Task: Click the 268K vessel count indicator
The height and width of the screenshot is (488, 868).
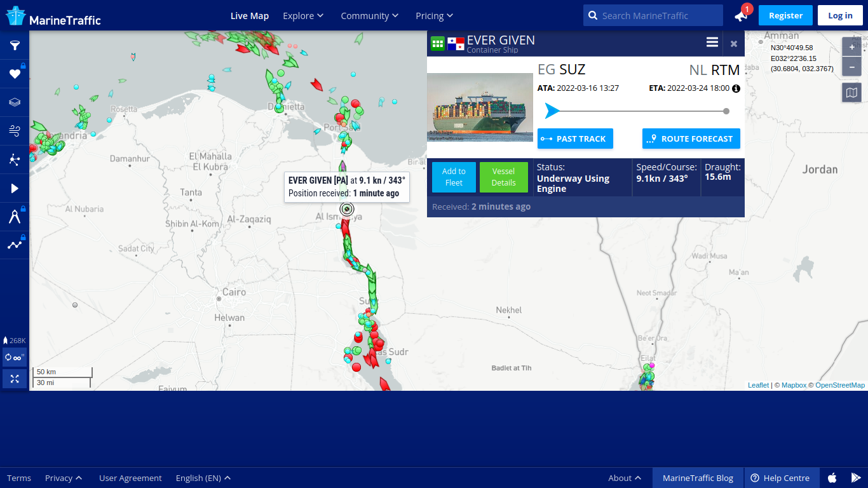Action: 15,341
